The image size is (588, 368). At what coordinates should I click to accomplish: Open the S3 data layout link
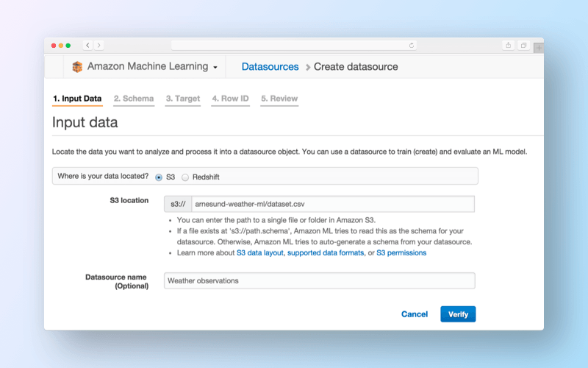(260, 253)
